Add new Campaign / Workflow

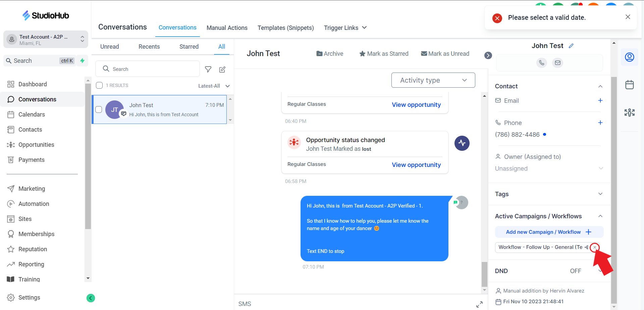(x=549, y=232)
